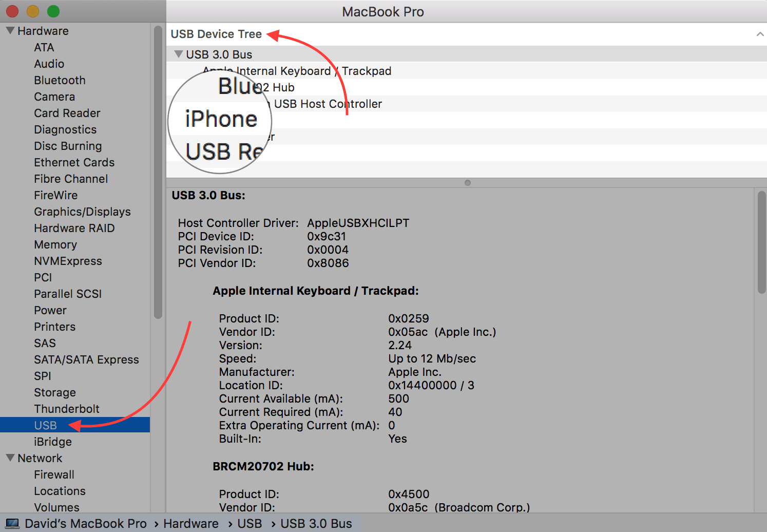Select Printers in the sidebar
This screenshot has height=532, width=767.
(54, 327)
